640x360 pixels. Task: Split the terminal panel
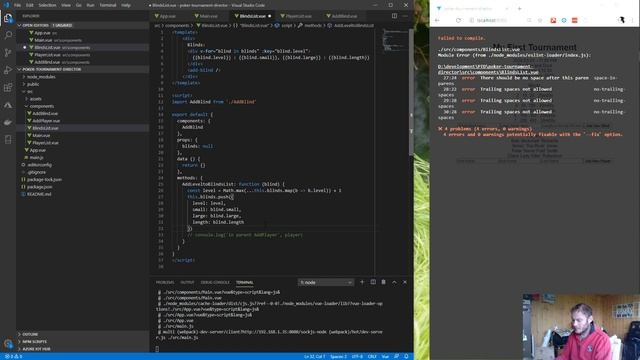[x=373, y=282]
